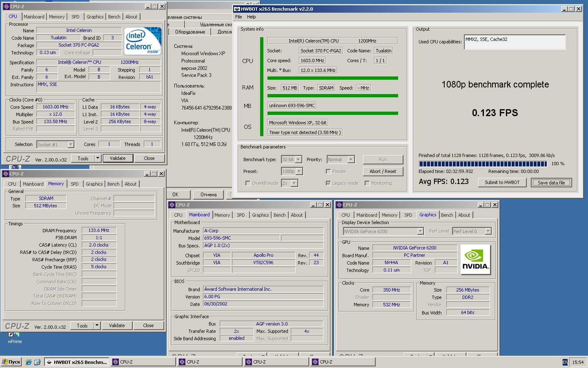Toggle the Monitoring checkbox
588x368 pixels.
367,183
